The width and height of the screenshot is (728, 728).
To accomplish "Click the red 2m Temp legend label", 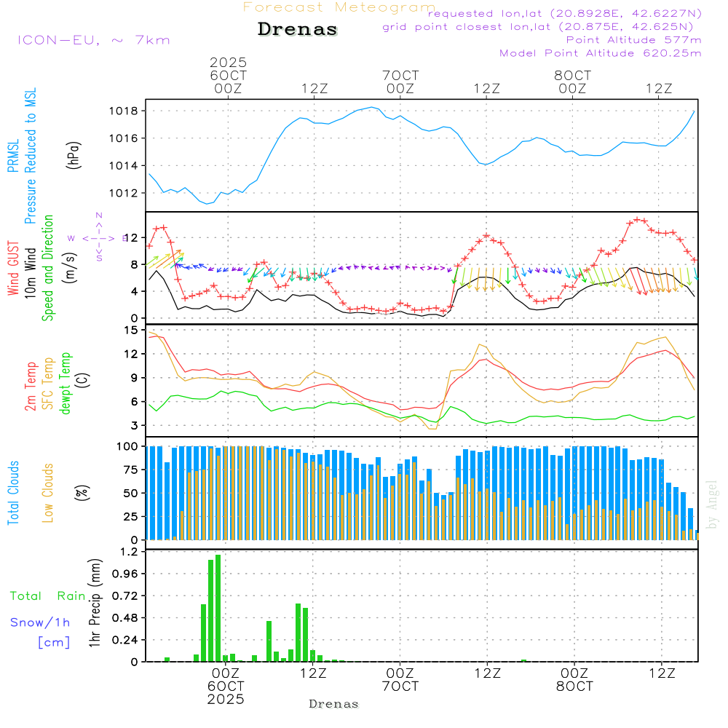I will [31, 383].
